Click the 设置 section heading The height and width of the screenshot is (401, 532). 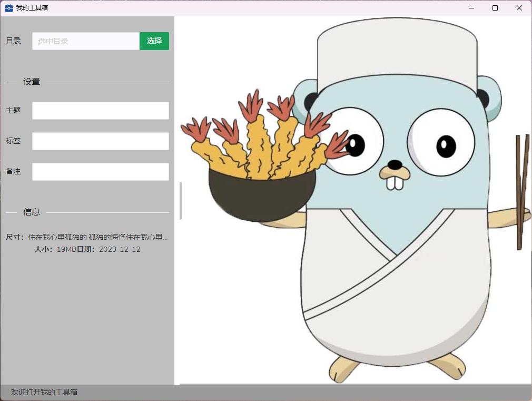32,82
